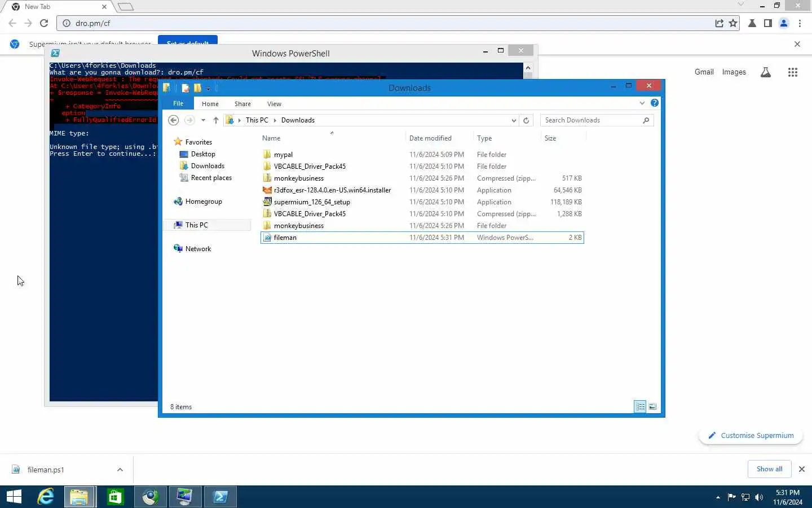The height and width of the screenshot is (508, 812).
Task: Select the monkeybusiness folder modified 5:26 PM
Action: pos(422,226)
